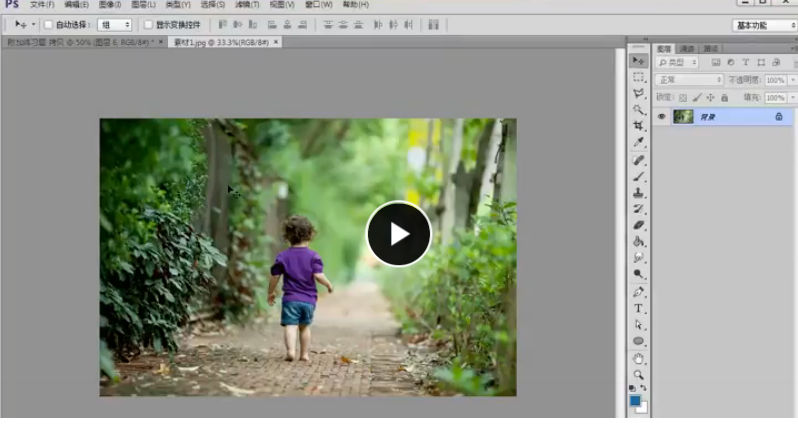Enable the 显示变换控件 checkbox
This screenshot has width=798, height=441.
(148, 24)
